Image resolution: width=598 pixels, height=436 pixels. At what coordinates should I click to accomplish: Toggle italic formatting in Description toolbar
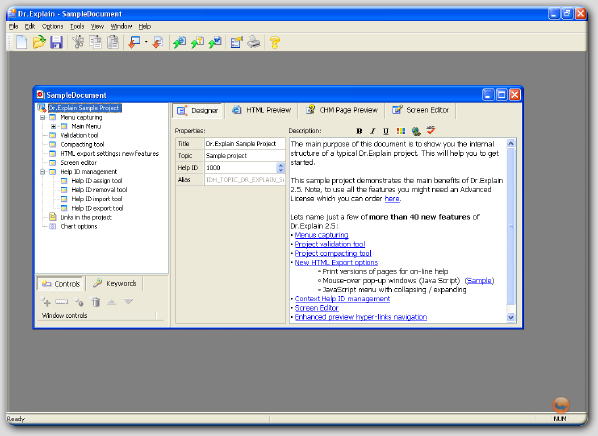(x=373, y=131)
